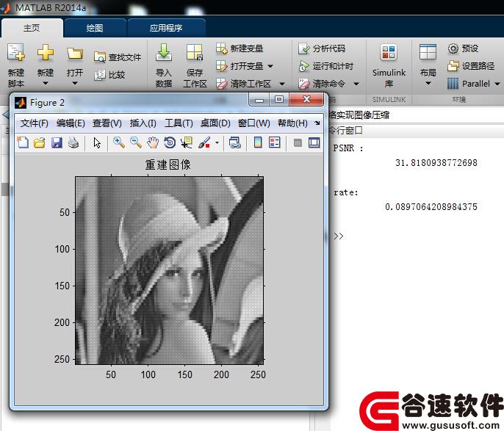Switch to the 主页 tab
This screenshot has height=431, width=504.
[32, 28]
